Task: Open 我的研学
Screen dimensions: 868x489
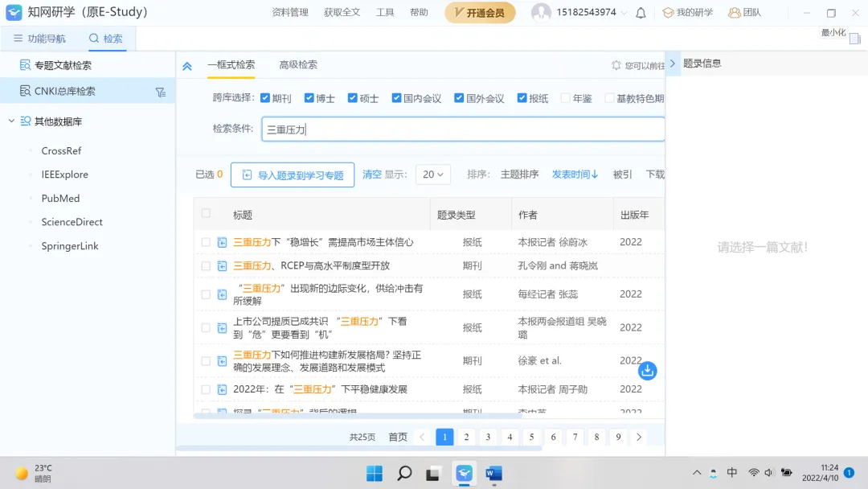Action: pos(687,12)
